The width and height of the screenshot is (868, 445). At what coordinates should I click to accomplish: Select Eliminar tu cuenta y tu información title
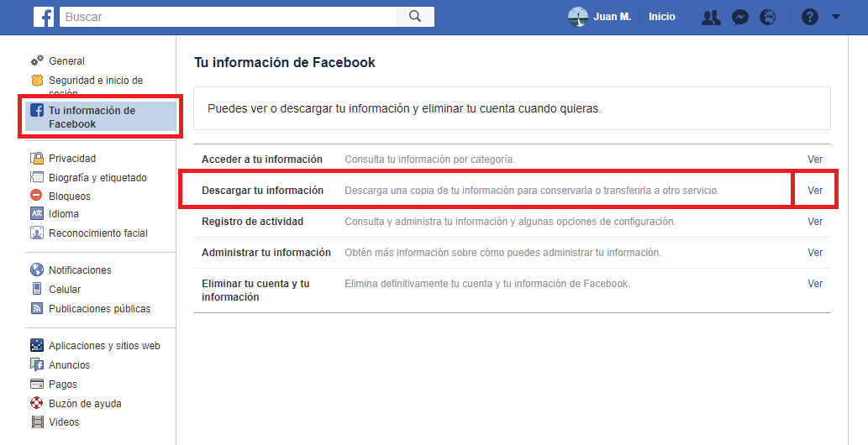click(255, 290)
